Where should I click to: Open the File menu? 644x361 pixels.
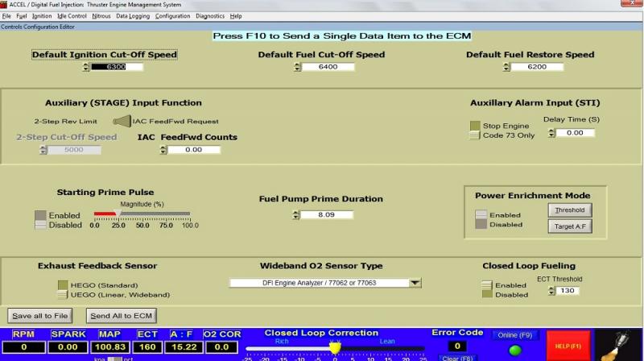click(6, 16)
